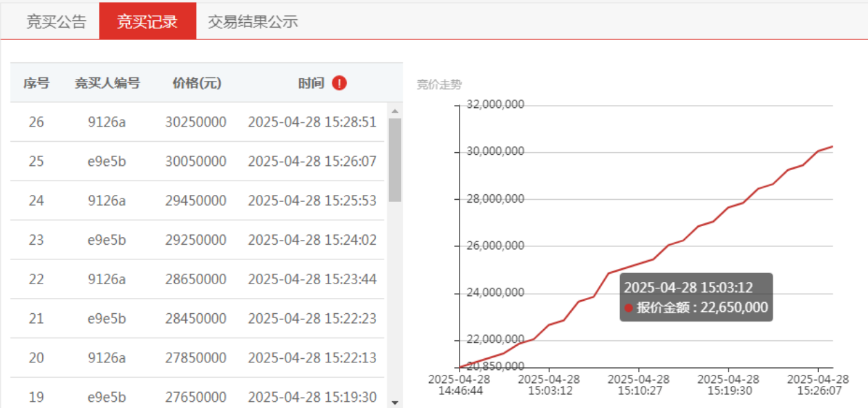Click the scrollbar down arrow in bid table
The width and height of the screenshot is (868, 408).
(x=395, y=402)
